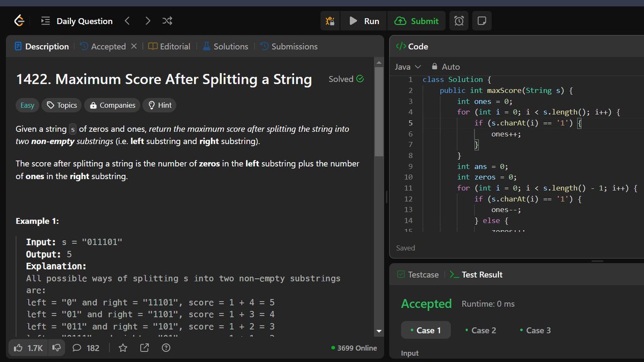Submit the solution
644x362 pixels.
pos(416,21)
